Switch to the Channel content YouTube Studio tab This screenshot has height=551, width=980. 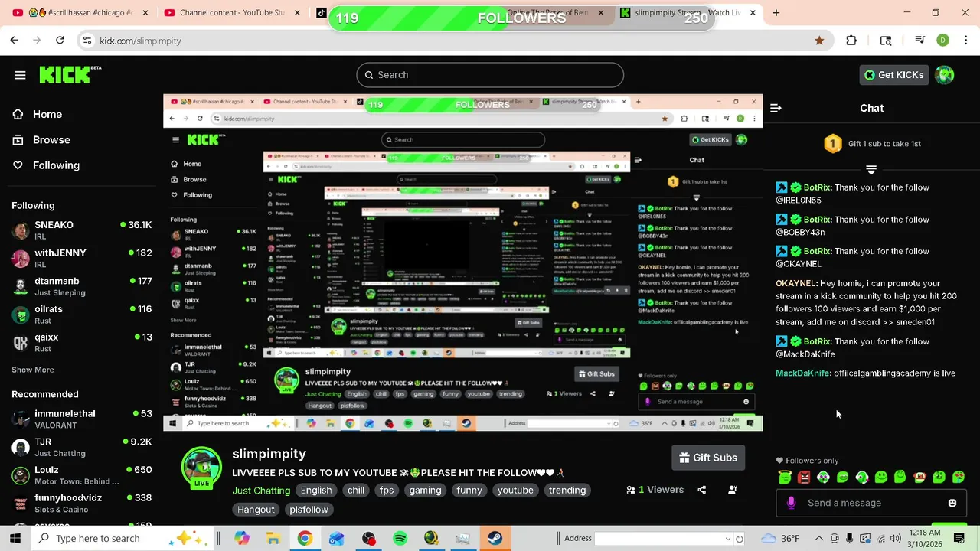click(232, 13)
